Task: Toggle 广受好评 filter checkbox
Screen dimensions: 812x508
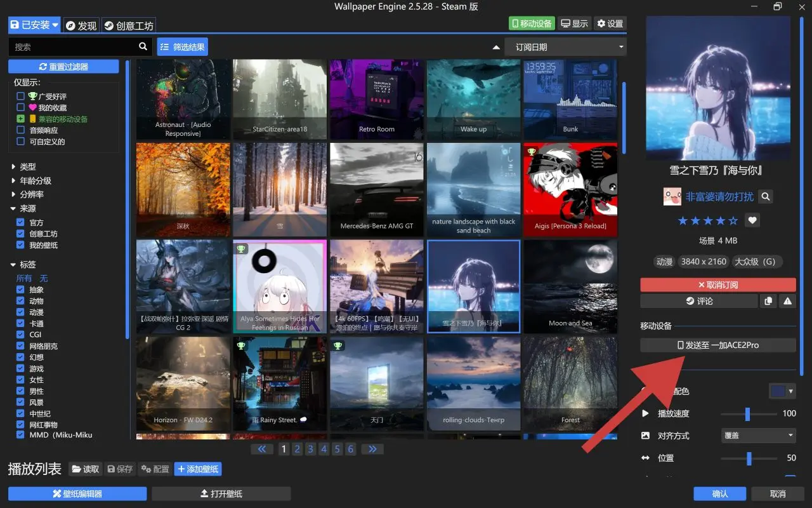Action: click(21, 97)
